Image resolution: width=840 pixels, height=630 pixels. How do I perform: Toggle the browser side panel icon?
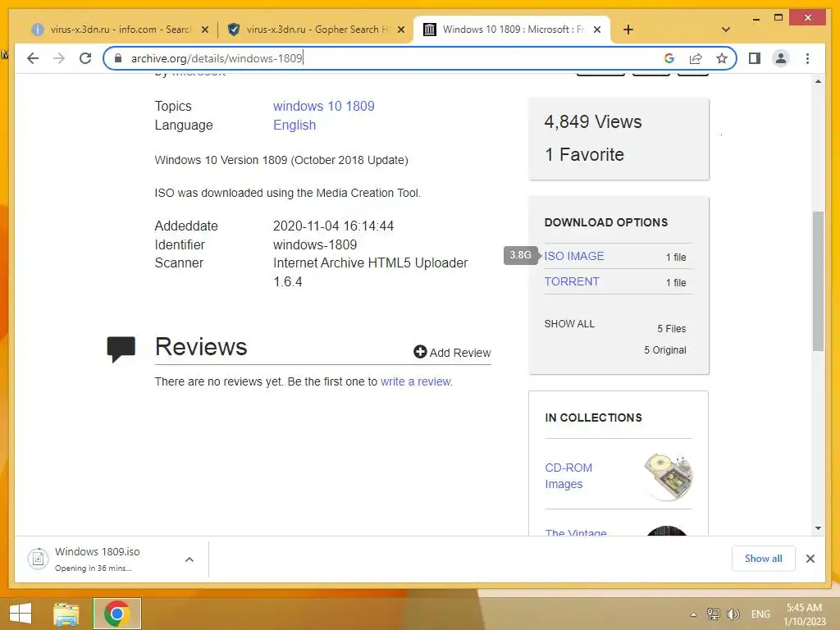[x=755, y=58]
